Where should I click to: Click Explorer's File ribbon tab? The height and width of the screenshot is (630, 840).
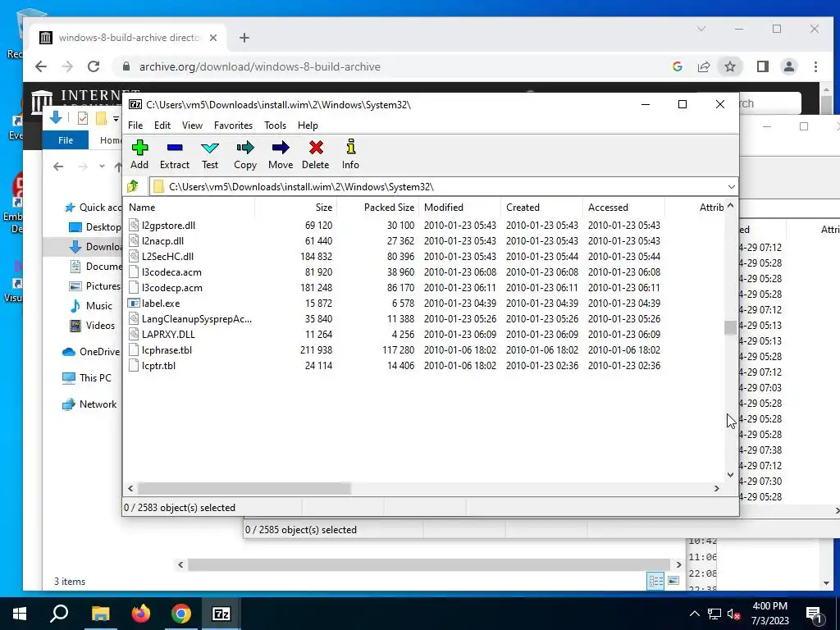(x=66, y=139)
